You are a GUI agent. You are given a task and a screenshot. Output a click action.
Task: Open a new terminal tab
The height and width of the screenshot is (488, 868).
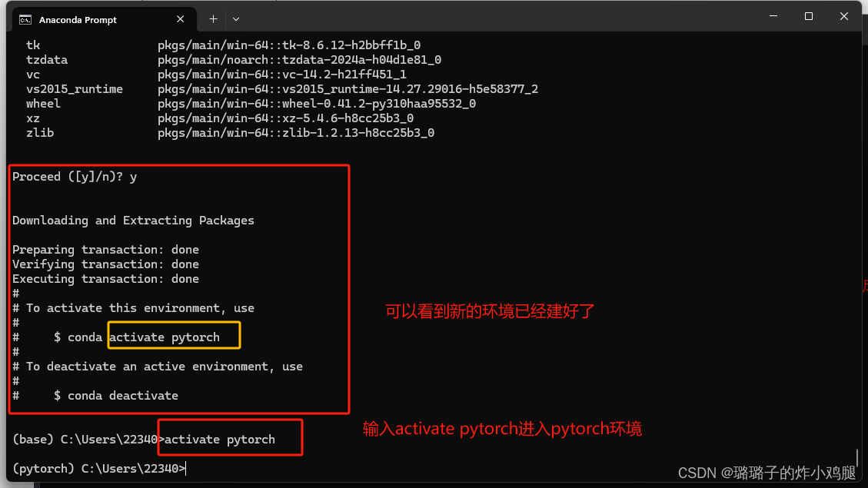coord(213,19)
